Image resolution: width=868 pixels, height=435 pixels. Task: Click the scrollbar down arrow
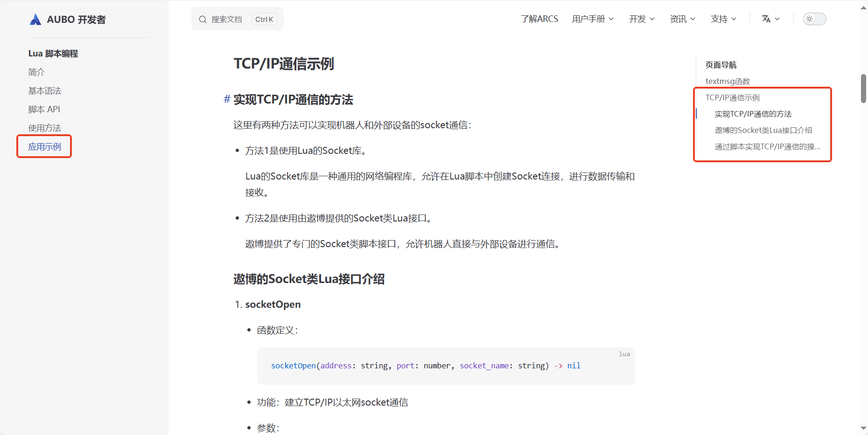(864, 428)
